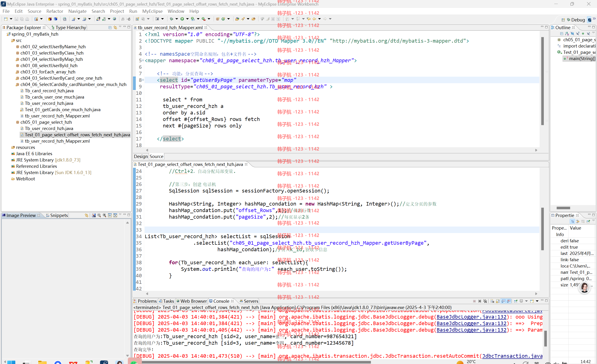Image resolution: width=597 pixels, height=364 pixels.
Task: Click Open Console new-console icon
Action: coord(532,301)
